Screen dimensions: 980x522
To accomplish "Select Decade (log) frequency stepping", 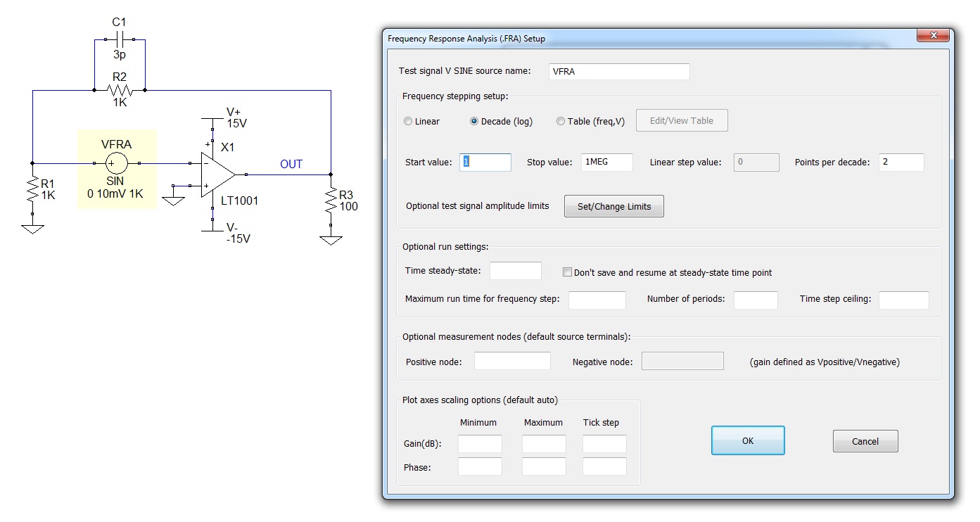I will click(x=475, y=122).
